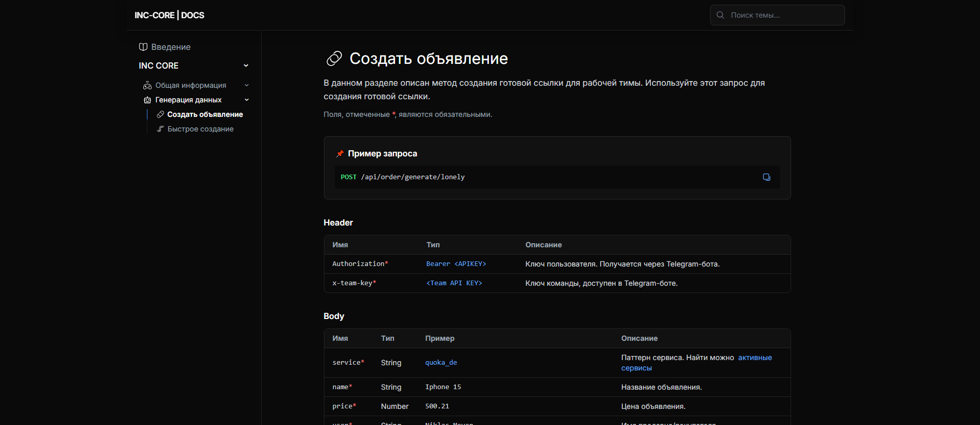
Task: Click the INC-CORE | DOCS logo
Action: click(x=169, y=15)
